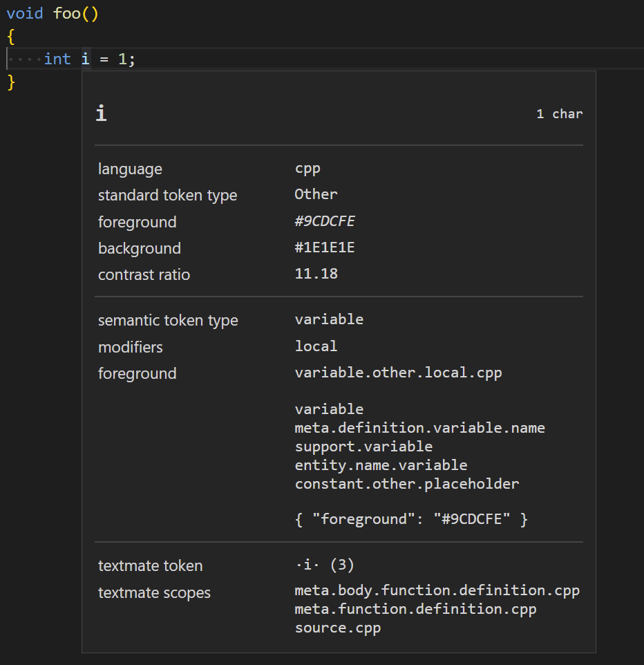Click 'meta.definition.variable.name' scope

420,428
